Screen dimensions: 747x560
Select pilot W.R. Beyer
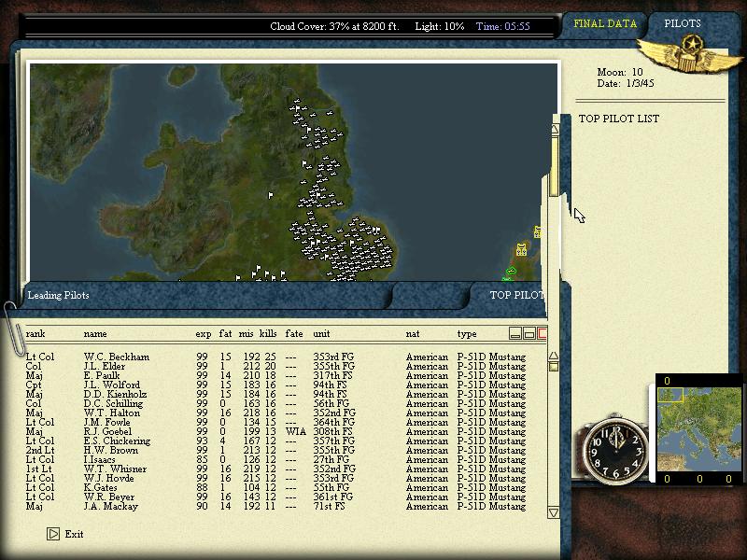tap(109, 497)
